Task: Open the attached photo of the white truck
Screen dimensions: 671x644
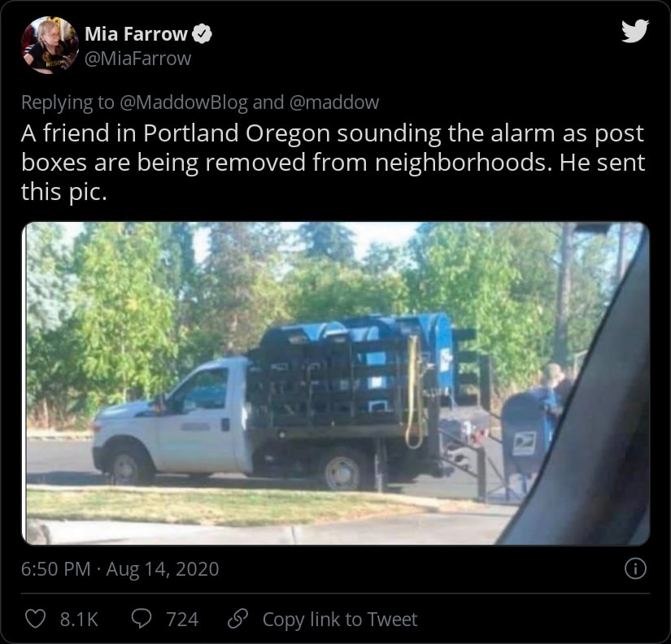Action: (x=335, y=384)
